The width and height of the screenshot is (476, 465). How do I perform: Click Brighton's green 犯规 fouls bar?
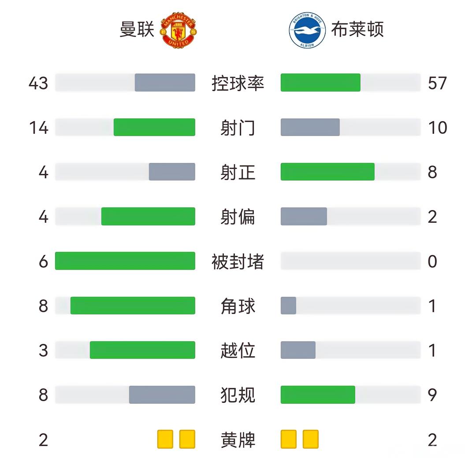(318, 395)
